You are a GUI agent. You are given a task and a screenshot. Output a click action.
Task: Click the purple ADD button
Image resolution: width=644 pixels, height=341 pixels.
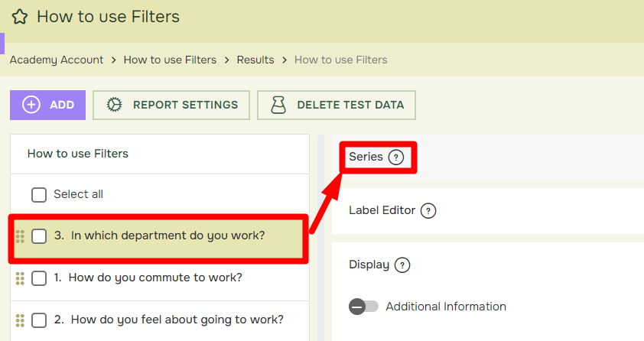47,105
